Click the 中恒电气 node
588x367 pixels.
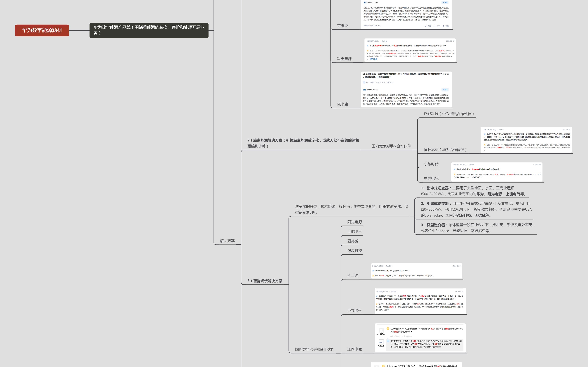(431, 178)
